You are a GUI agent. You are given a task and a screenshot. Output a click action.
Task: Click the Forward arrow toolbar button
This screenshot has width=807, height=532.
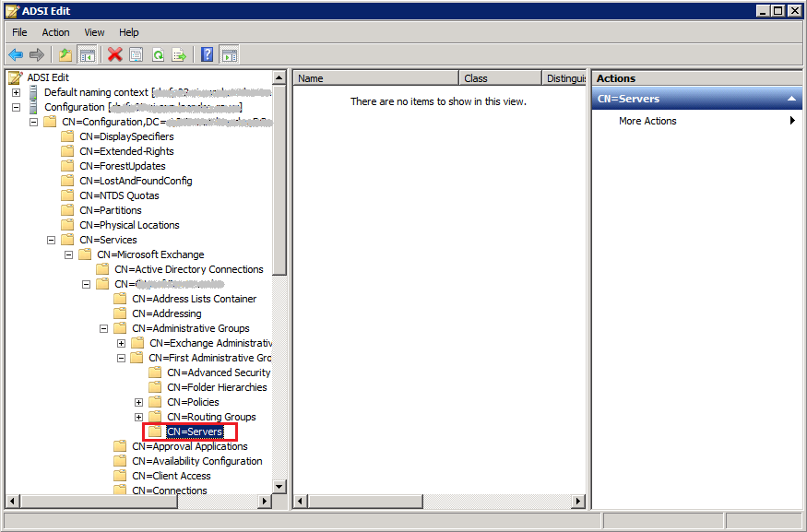37,54
